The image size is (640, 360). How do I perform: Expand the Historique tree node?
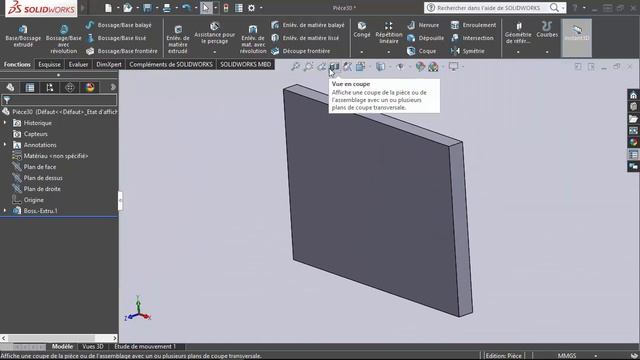tap(5, 123)
